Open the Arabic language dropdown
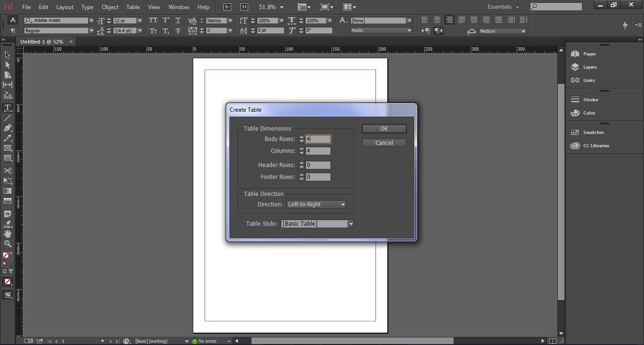Screen dimensions: 644x345 381,30
